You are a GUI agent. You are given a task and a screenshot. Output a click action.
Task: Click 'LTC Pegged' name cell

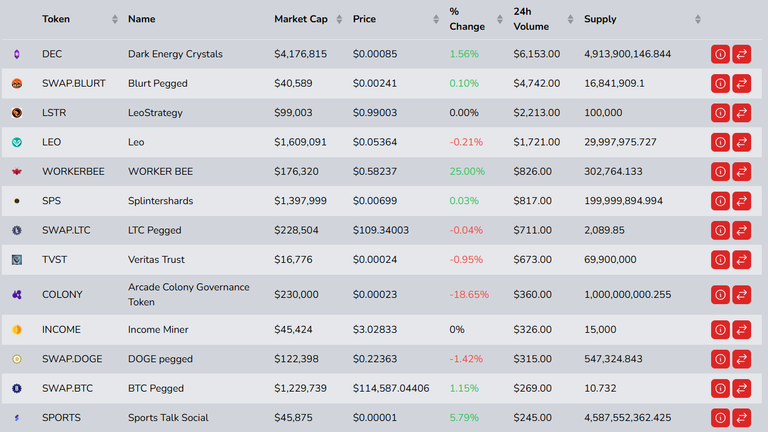click(154, 230)
